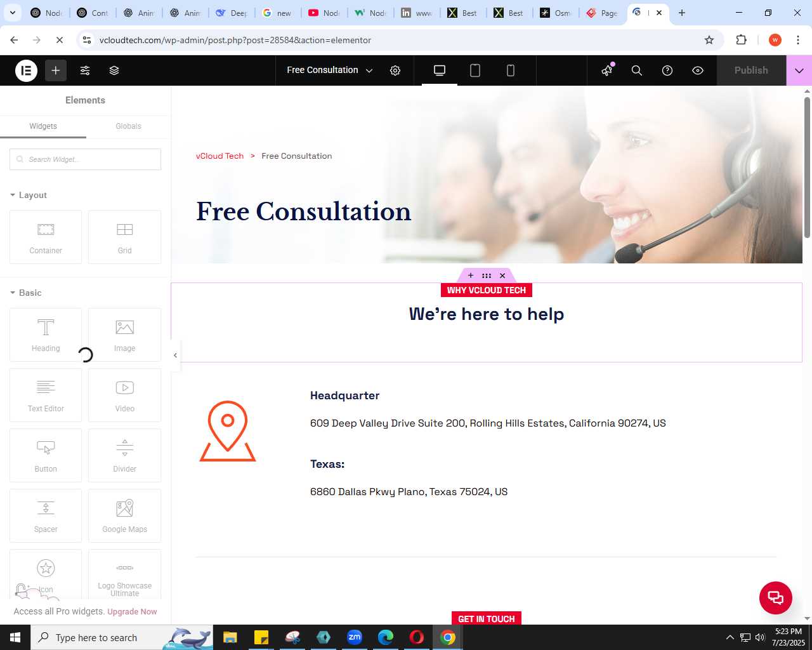Click the page vertical scrollbar

click(x=807, y=168)
